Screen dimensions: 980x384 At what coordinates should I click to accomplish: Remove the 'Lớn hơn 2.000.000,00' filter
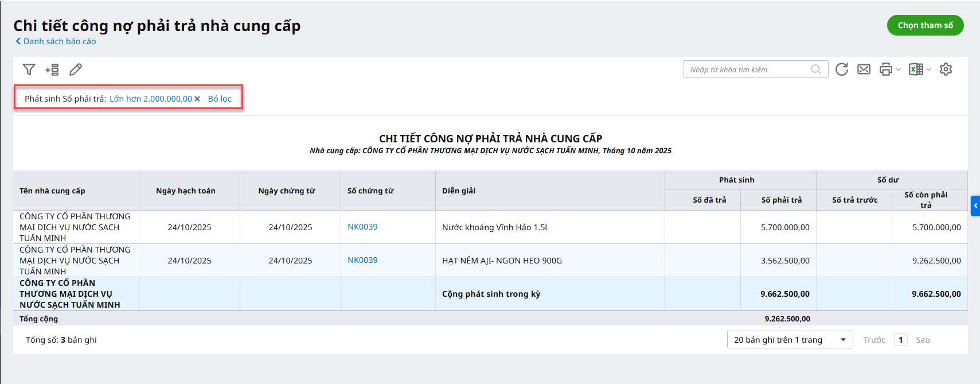tap(197, 99)
